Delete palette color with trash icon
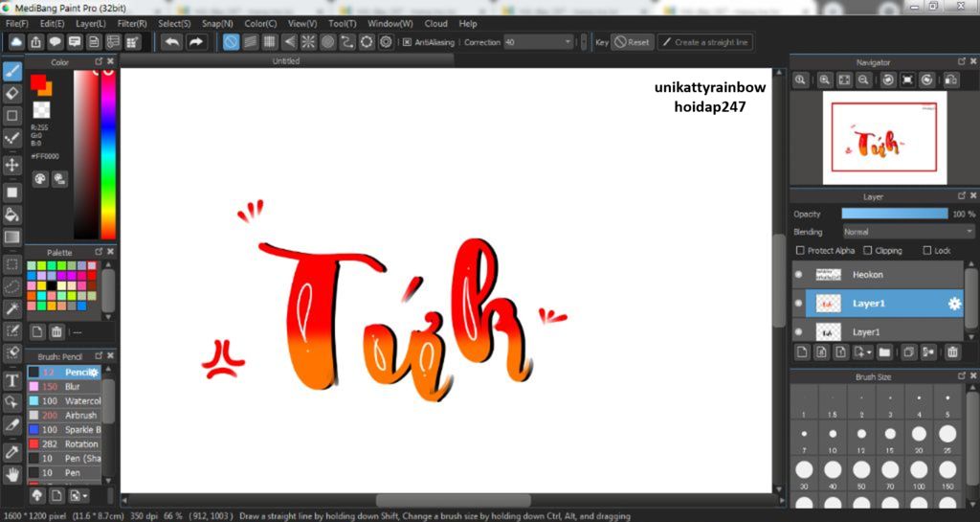Viewport: 980px width, 522px height. coord(56,332)
